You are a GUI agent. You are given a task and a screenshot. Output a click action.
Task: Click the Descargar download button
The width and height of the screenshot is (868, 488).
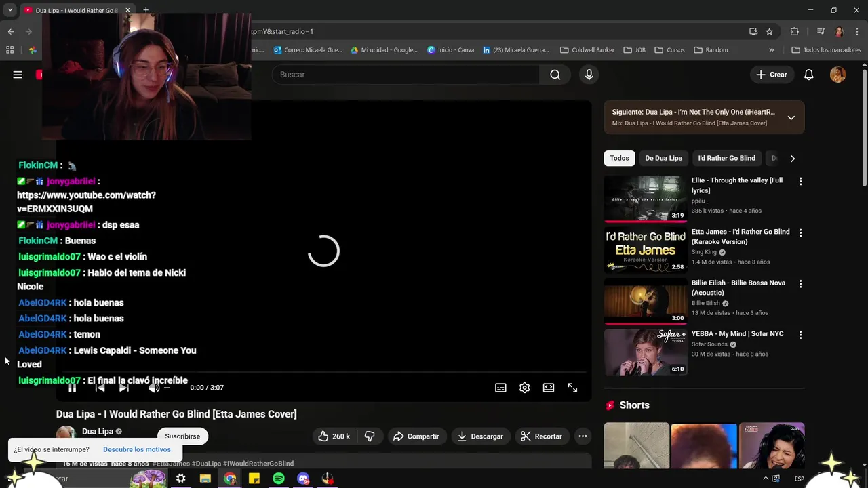coord(480,436)
